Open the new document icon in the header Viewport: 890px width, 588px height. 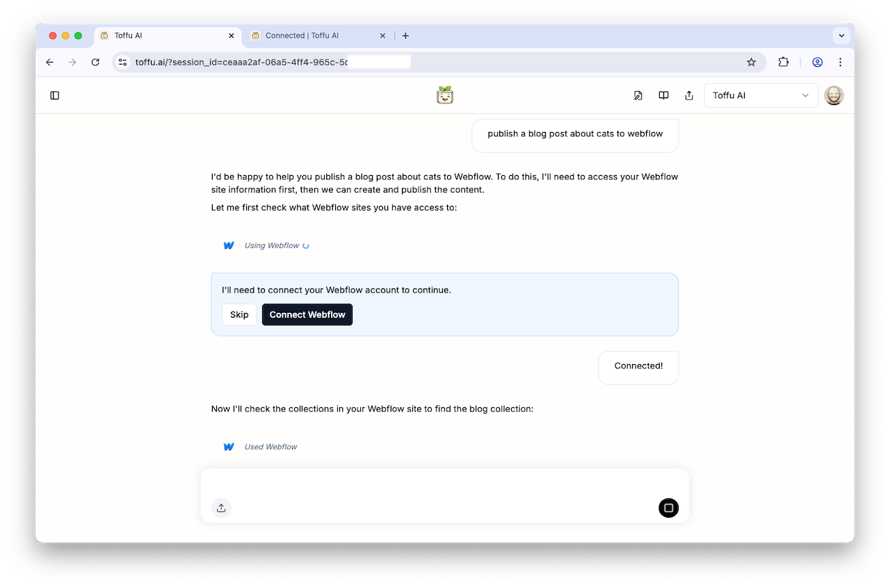[638, 95]
